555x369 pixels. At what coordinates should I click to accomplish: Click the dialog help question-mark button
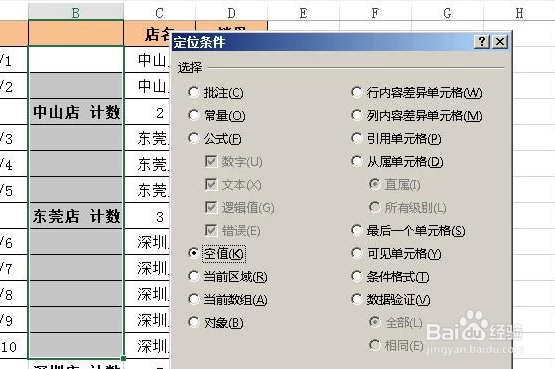pyautogui.click(x=482, y=42)
